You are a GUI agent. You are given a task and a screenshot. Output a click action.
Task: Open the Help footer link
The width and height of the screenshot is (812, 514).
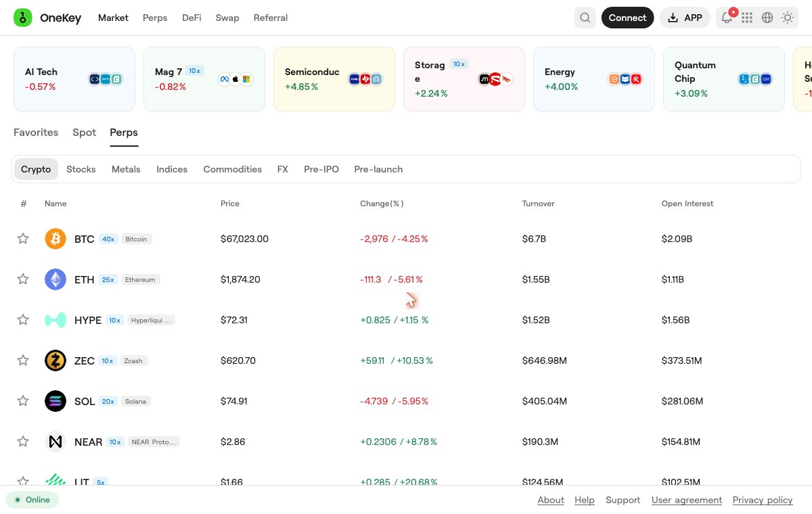coord(585,500)
